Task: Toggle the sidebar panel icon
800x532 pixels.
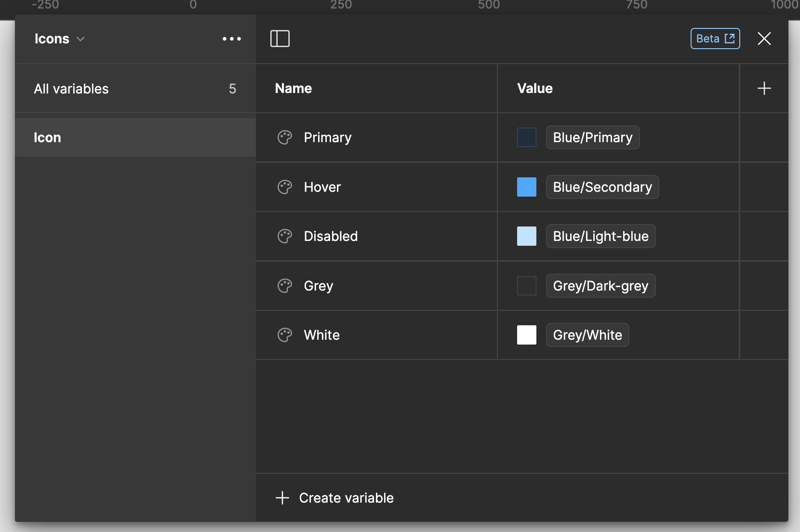Action: click(280, 39)
